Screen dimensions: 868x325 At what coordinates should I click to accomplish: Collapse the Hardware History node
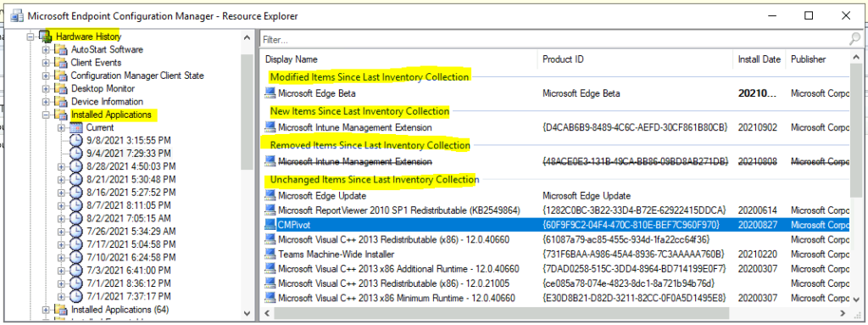[31, 37]
